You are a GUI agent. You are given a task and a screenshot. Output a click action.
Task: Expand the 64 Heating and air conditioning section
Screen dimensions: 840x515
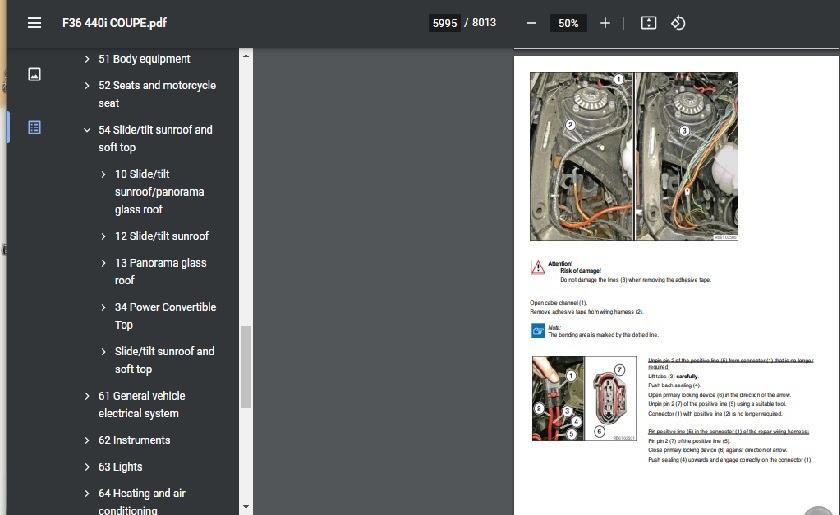click(x=87, y=493)
